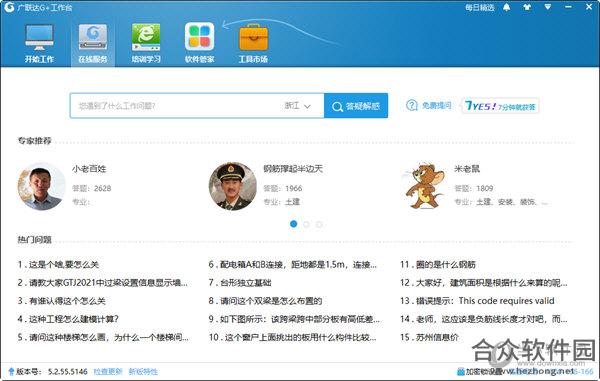
Task: Click the 新版特性 link
Action: point(143,371)
